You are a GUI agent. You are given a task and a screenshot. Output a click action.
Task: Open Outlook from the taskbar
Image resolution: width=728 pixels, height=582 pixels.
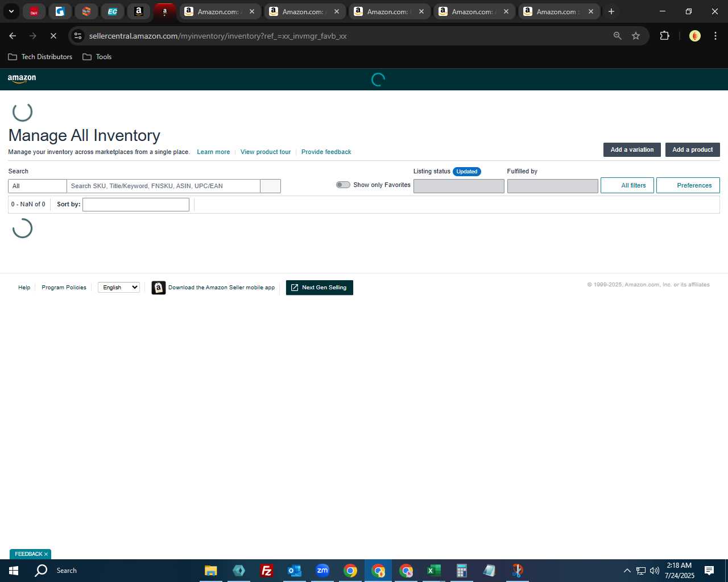294,571
